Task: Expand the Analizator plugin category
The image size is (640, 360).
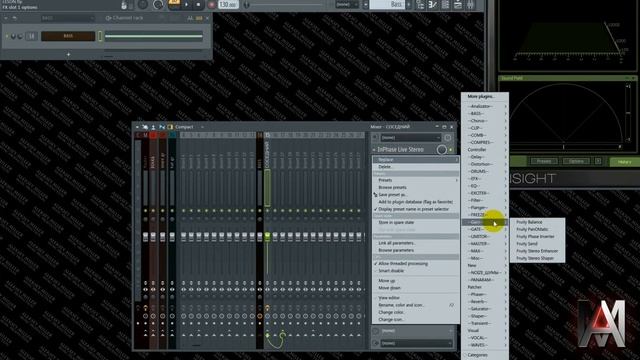Action: coord(485,106)
